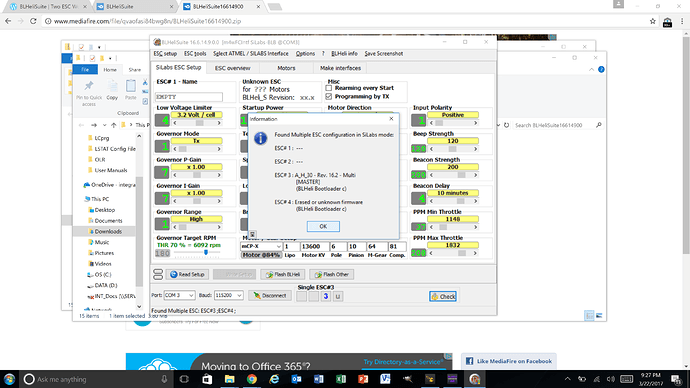
Task: Switch to the ESC overview tab
Action: point(233,68)
